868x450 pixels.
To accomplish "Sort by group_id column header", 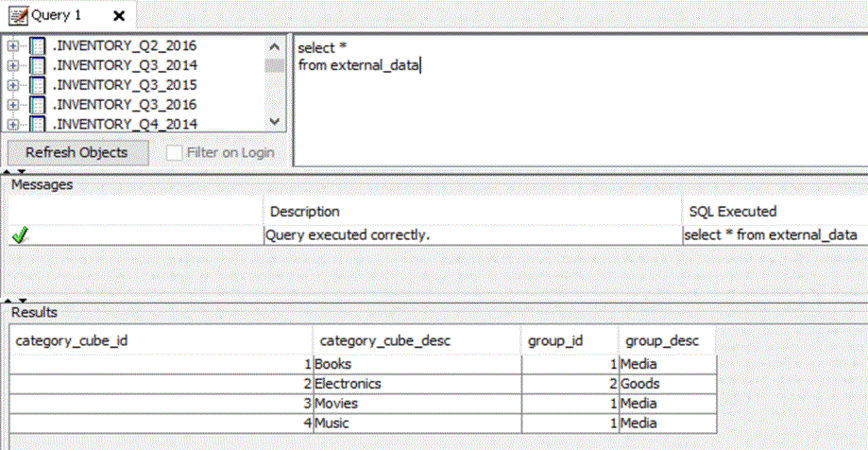I will coord(570,341).
